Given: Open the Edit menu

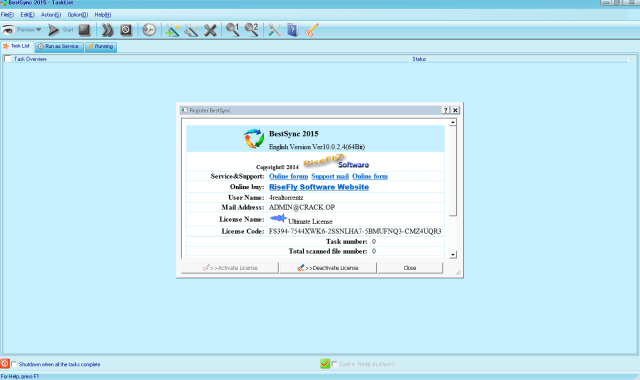Looking at the screenshot, I should coord(27,15).
